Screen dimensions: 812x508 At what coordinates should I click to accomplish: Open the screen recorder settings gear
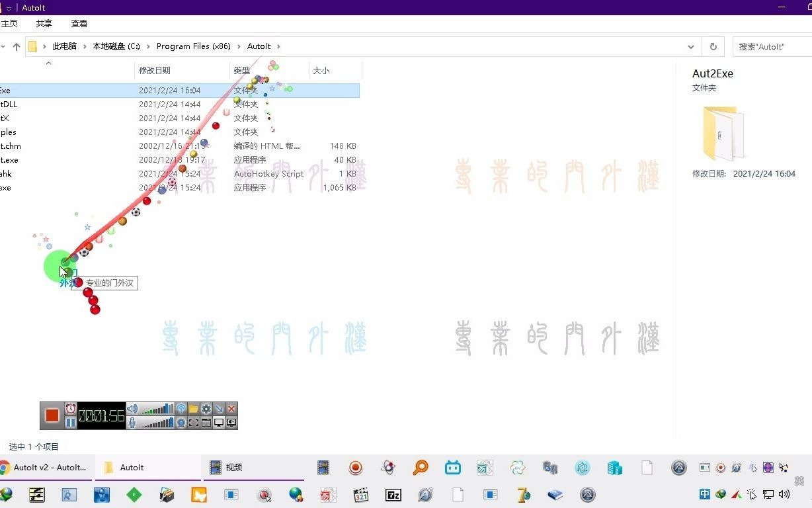pos(206,408)
